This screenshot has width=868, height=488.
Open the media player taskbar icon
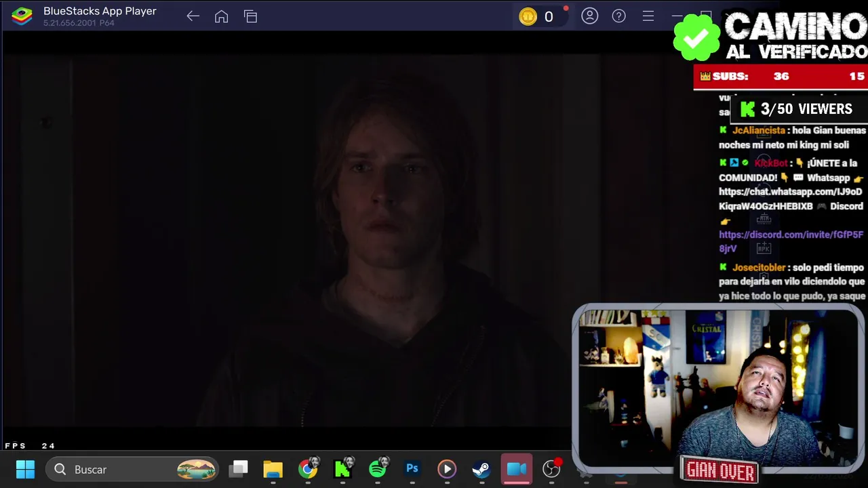pyautogui.click(x=446, y=469)
